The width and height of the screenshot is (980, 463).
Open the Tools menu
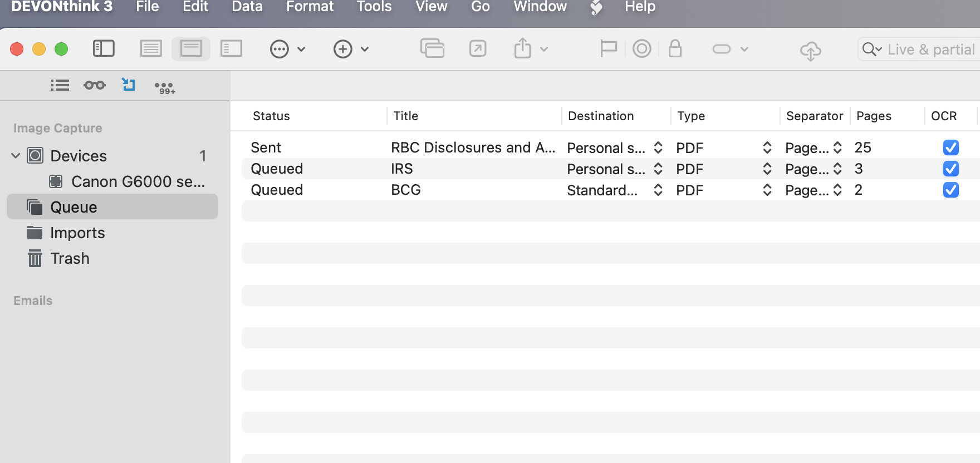(374, 7)
